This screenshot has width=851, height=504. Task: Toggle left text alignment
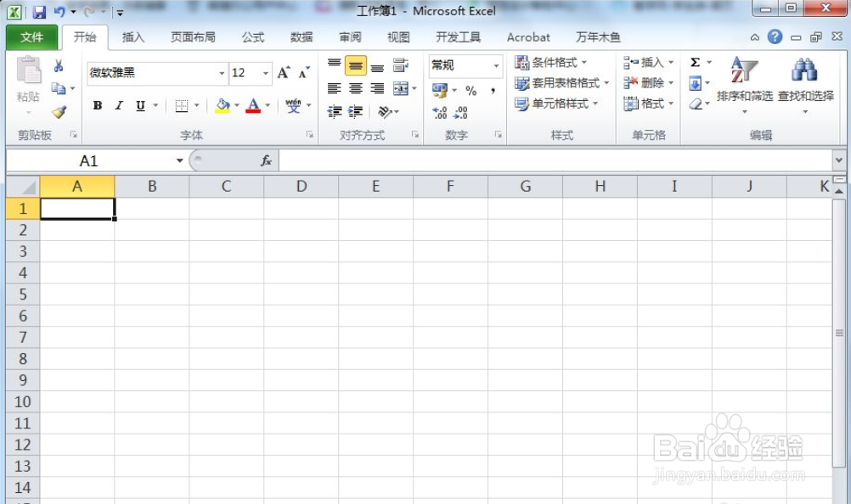[335, 87]
